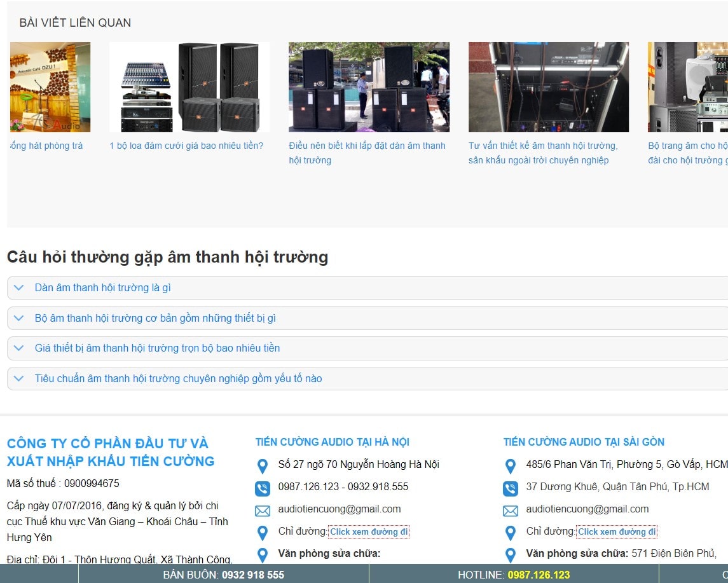Viewport: 728px width, 583px height.
Task: Click address 'Số 27 ngõ 70 Nguyễn Hoàng Hà Nội'
Action: [x=359, y=465]
